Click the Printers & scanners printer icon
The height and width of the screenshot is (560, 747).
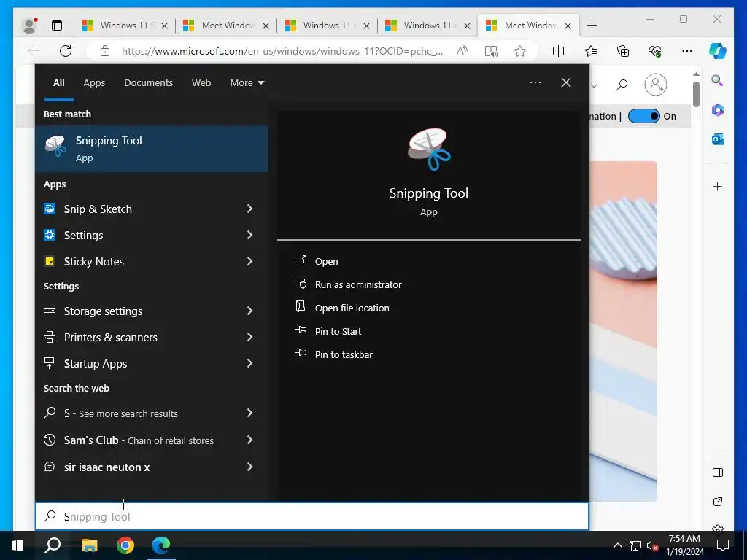click(50, 337)
